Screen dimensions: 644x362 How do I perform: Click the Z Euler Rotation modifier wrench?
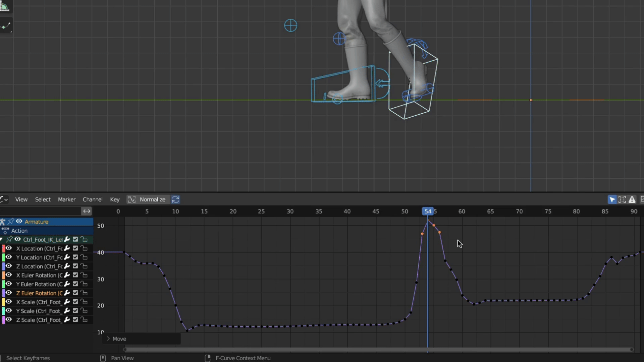tap(67, 293)
